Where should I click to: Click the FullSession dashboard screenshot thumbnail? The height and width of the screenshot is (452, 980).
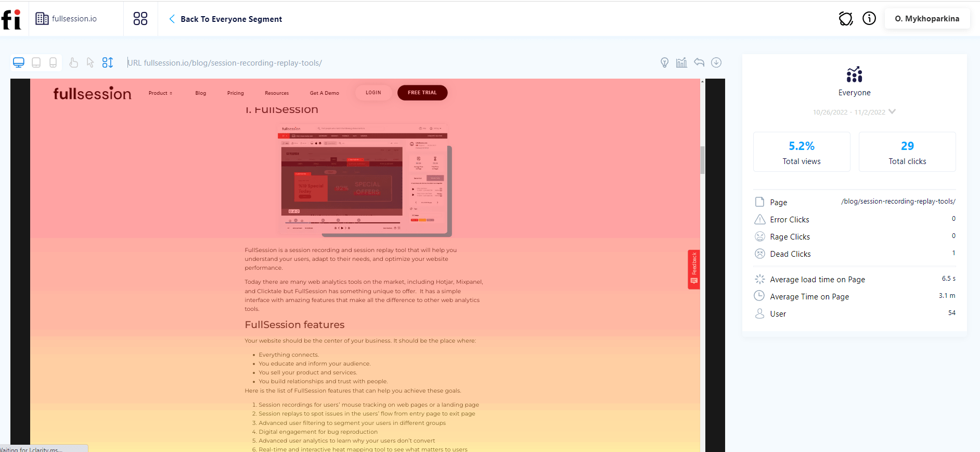[x=365, y=180]
